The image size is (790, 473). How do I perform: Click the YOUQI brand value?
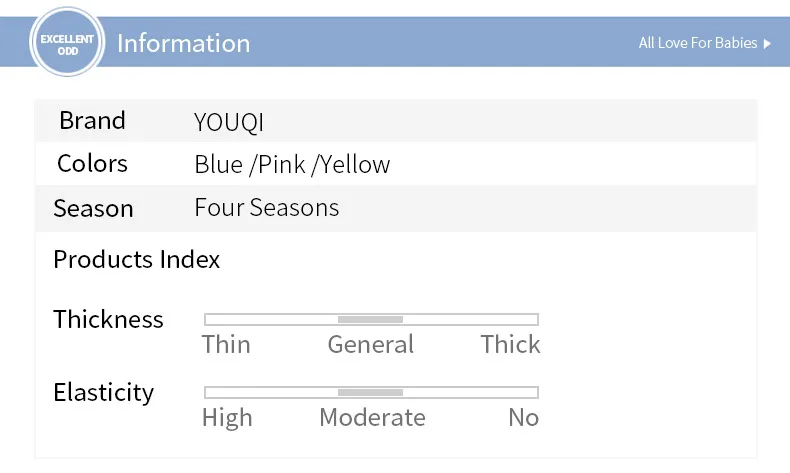(229, 123)
